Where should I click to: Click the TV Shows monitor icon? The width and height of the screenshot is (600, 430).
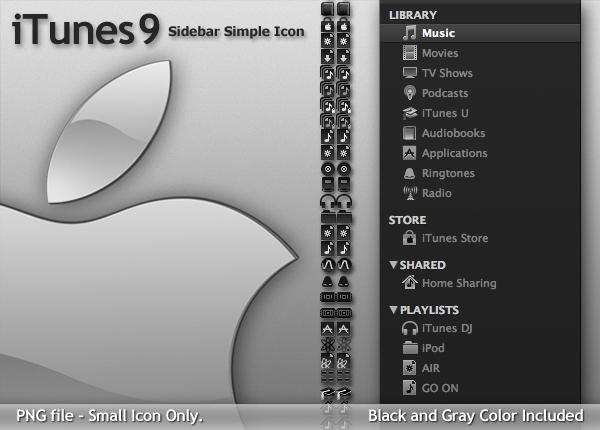[410, 73]
